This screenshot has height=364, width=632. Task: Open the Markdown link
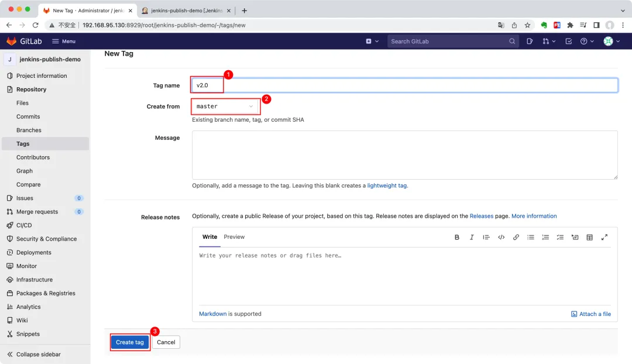point(213,314)
